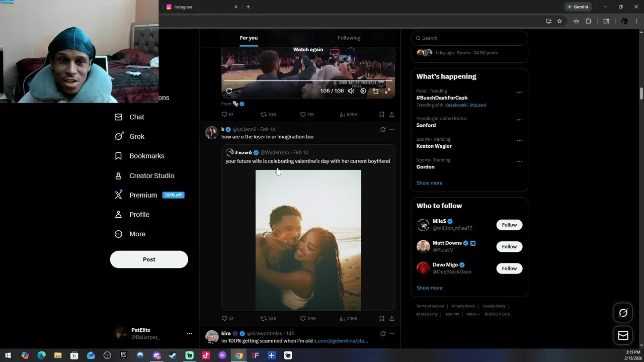Open the beach couple photo
This screenshot has height=362, width=644.
[308, 240]
